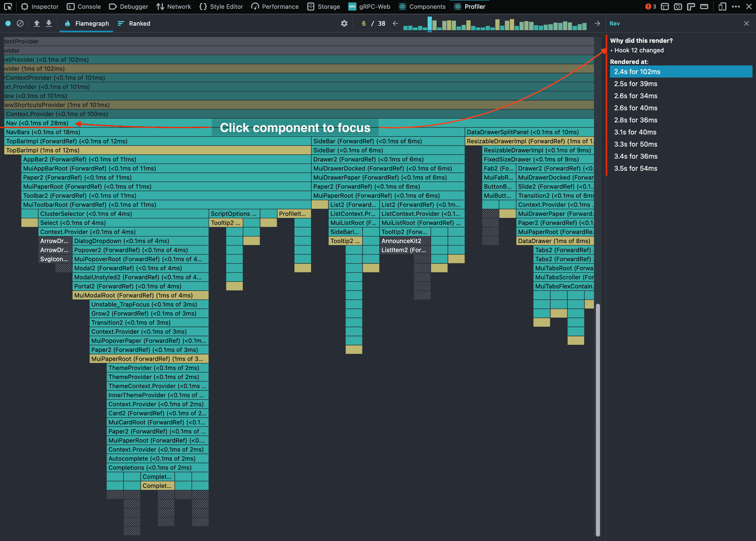Focus the DataDrawerSplitPanel component bar

(x=529, y=132)
